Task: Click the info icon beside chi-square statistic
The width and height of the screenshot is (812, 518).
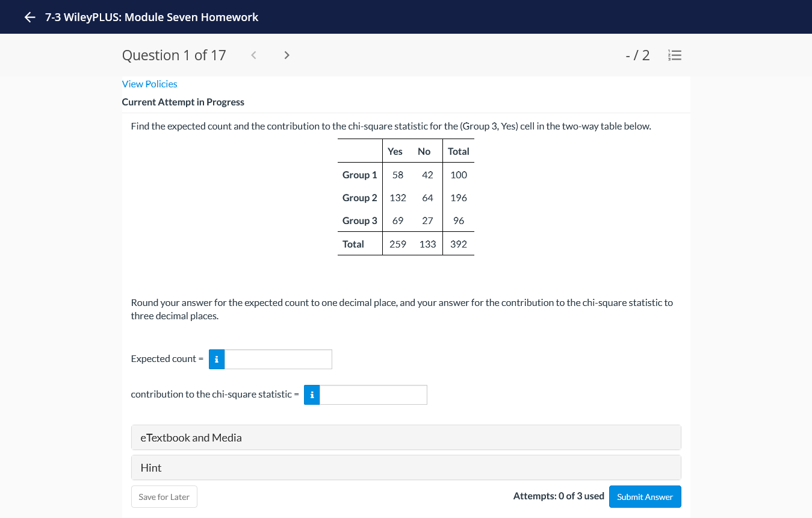Action: click(x=311, y=395)
